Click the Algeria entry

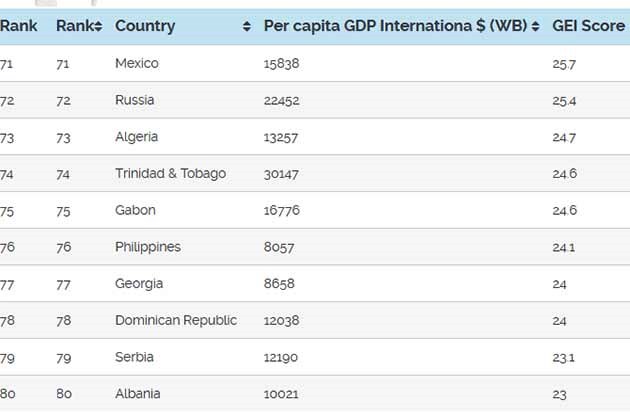click(x=137, y=137)
